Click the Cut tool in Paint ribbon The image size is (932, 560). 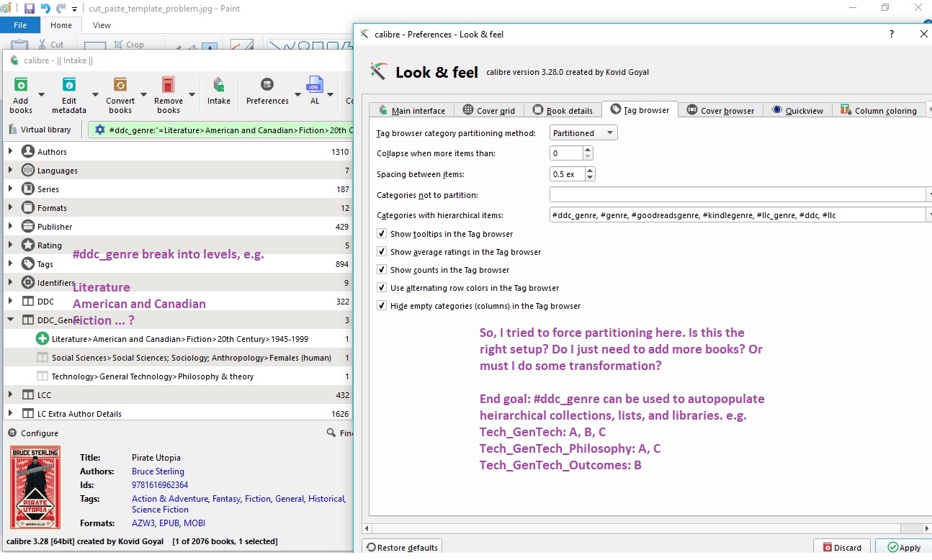(x=51, y=45)
